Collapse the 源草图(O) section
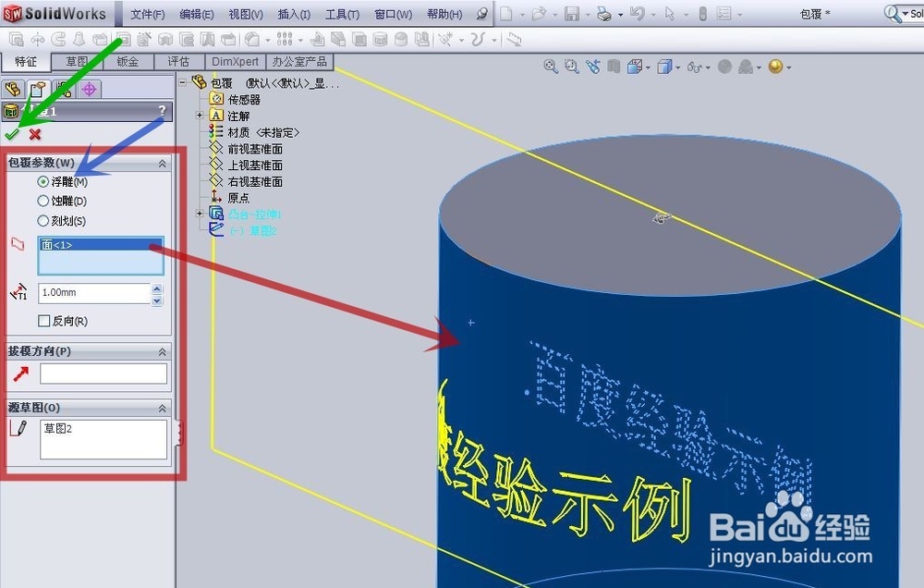924x588 pixels. (162, 408)
